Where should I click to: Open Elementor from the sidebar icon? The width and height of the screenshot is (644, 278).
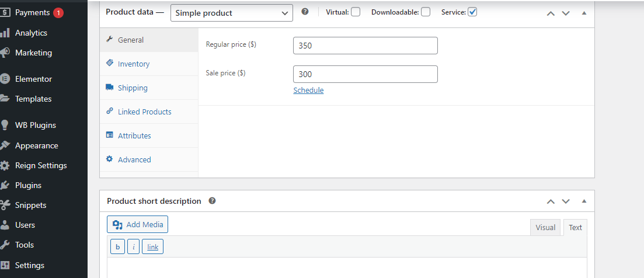coord(5,79)
